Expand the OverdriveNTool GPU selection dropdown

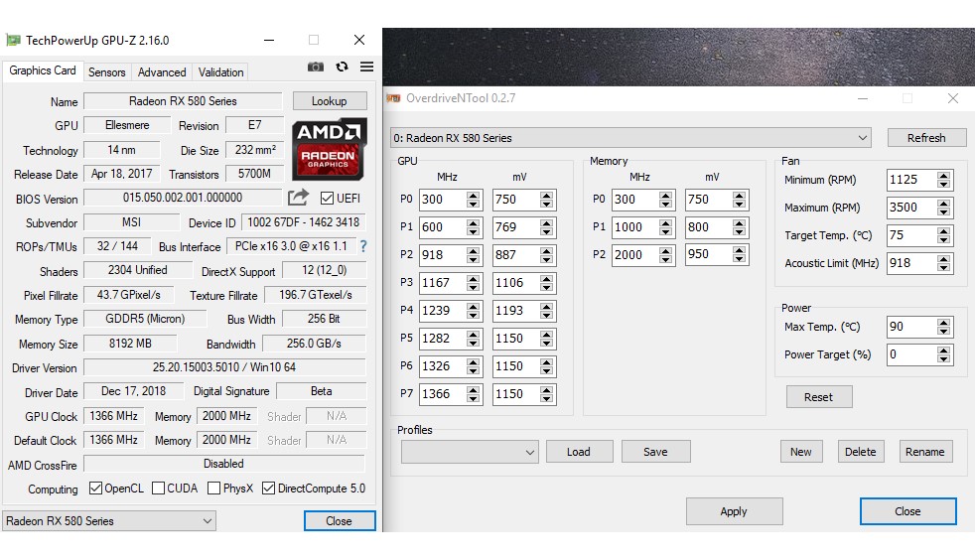pos(630,138)
